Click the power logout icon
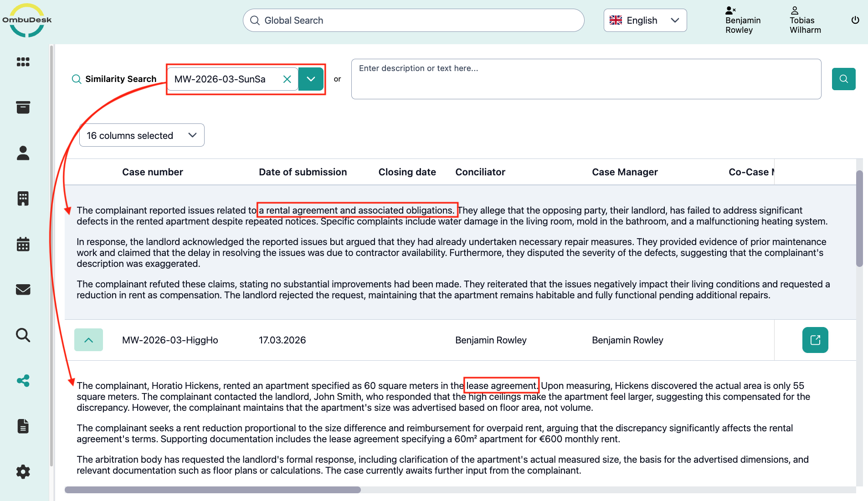The image size is (868, 501). [x=855, y=20]
